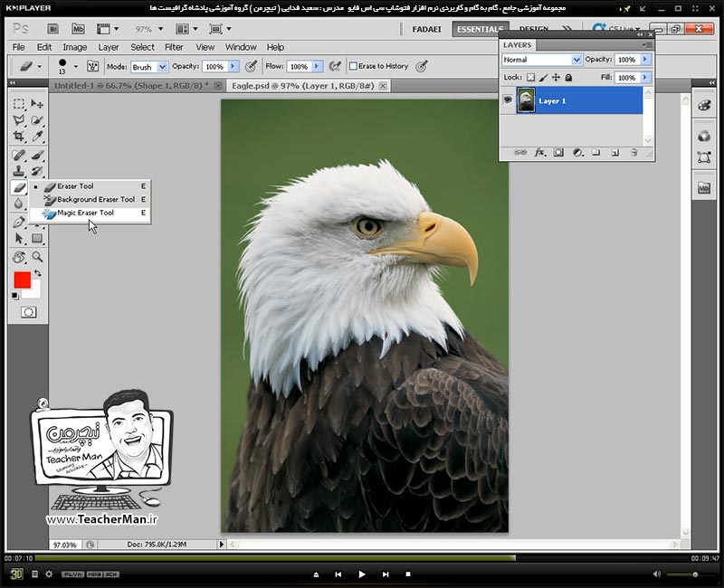The image size is (724, 588).
Task: Switch to ESSENTIALS workspace
Action: click(481, 29)
